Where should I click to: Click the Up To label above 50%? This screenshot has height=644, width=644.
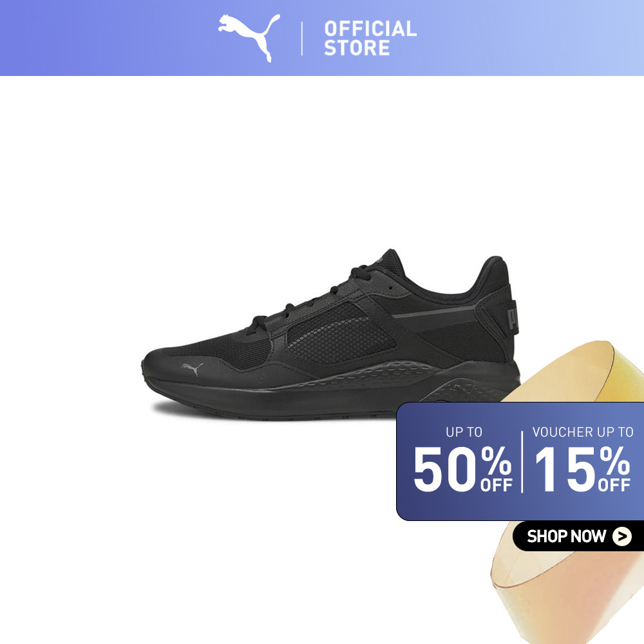tap(464, 432)
